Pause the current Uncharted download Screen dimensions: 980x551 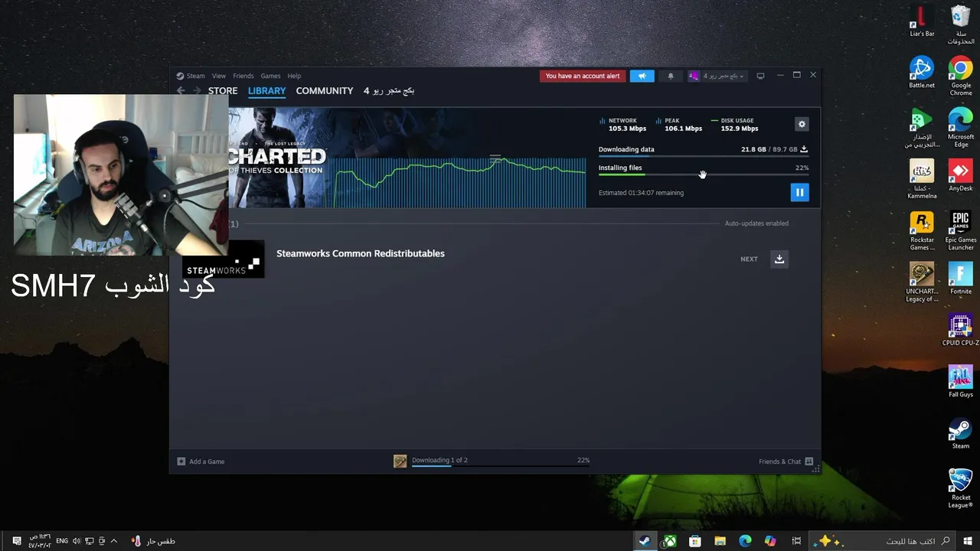pyautogui.click(x=799, y=192)
